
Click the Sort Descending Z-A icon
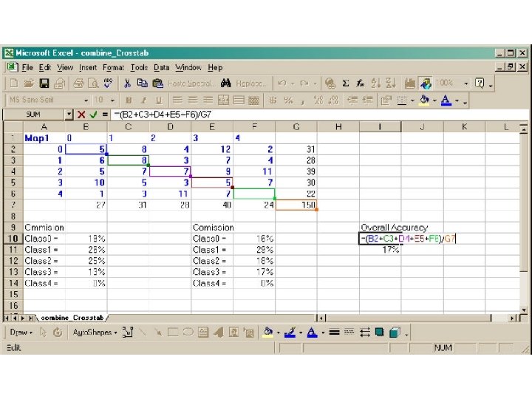tap(391, 83)
